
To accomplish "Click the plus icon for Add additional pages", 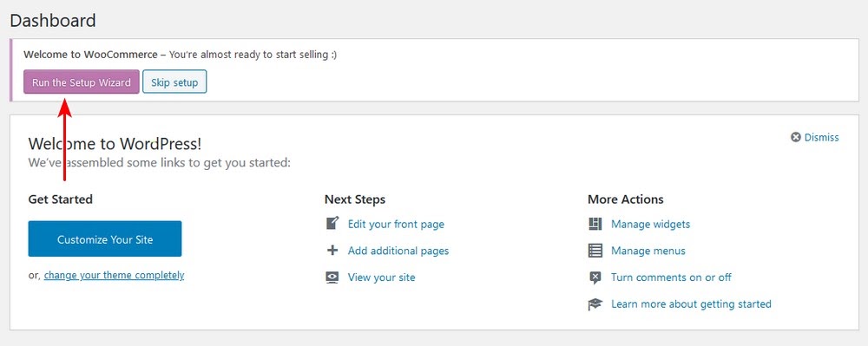I will click(332, 251).
